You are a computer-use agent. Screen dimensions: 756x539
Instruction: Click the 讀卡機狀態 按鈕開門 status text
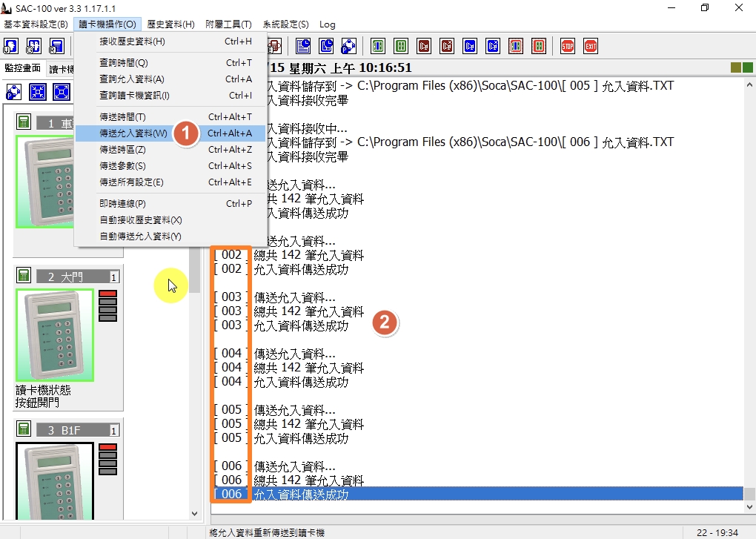[44, 396]
